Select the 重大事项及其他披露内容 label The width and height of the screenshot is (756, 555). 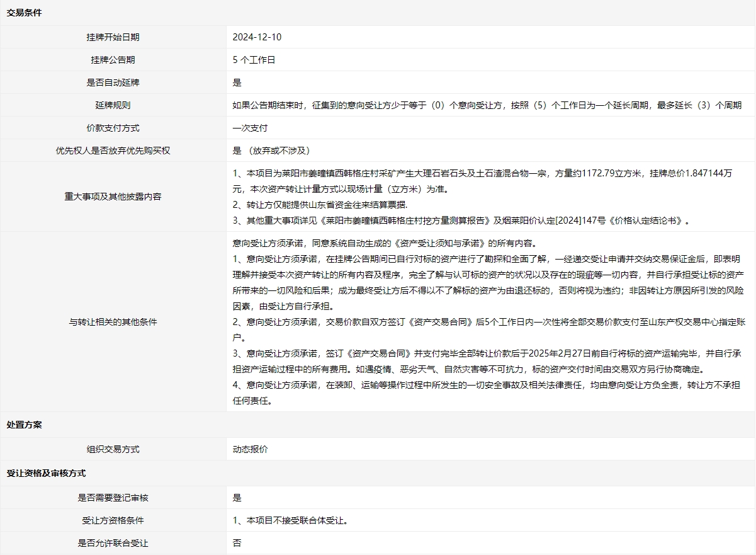(x=113, y=197)
